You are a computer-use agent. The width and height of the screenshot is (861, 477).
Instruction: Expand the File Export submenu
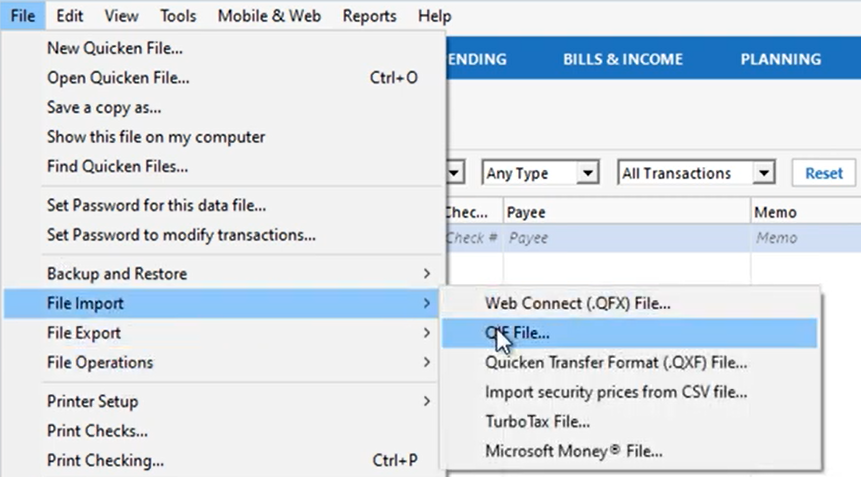coord(223,333)
